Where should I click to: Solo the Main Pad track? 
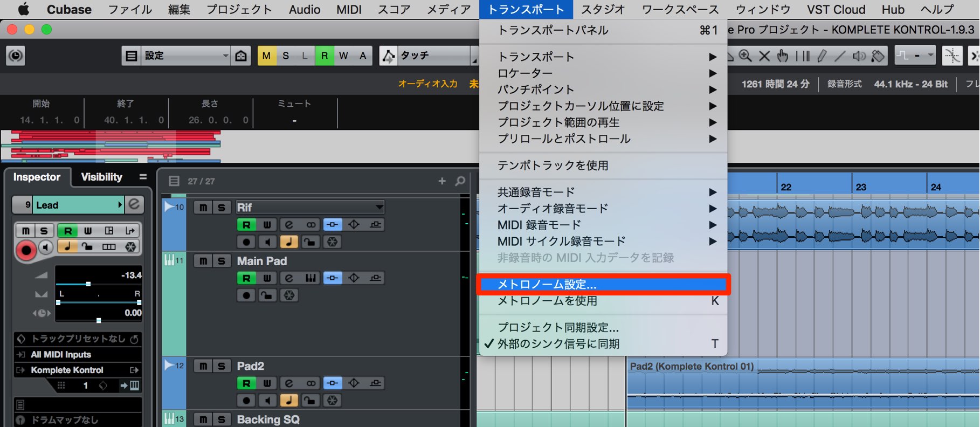click(x=222, y=261)
